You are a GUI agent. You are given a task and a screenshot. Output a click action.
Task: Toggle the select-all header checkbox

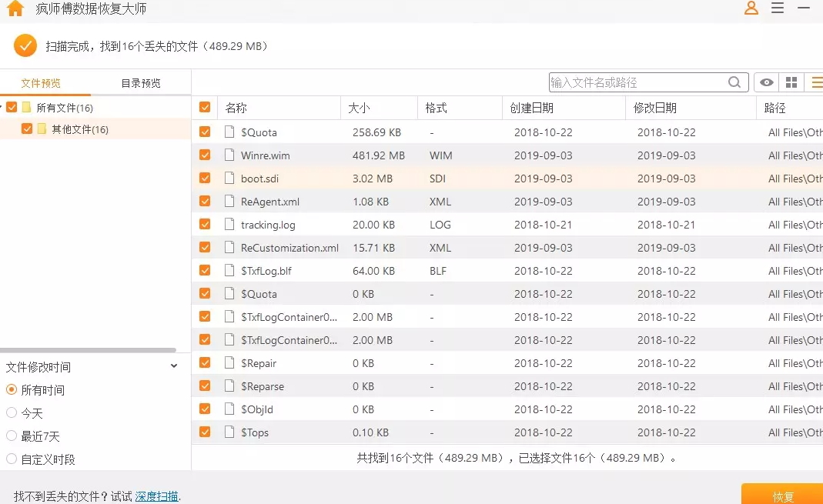(x=205, y=108)
